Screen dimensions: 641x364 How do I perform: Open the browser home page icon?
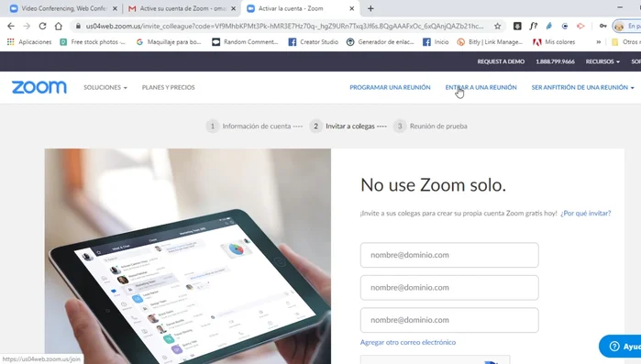(x=59, y=27)
